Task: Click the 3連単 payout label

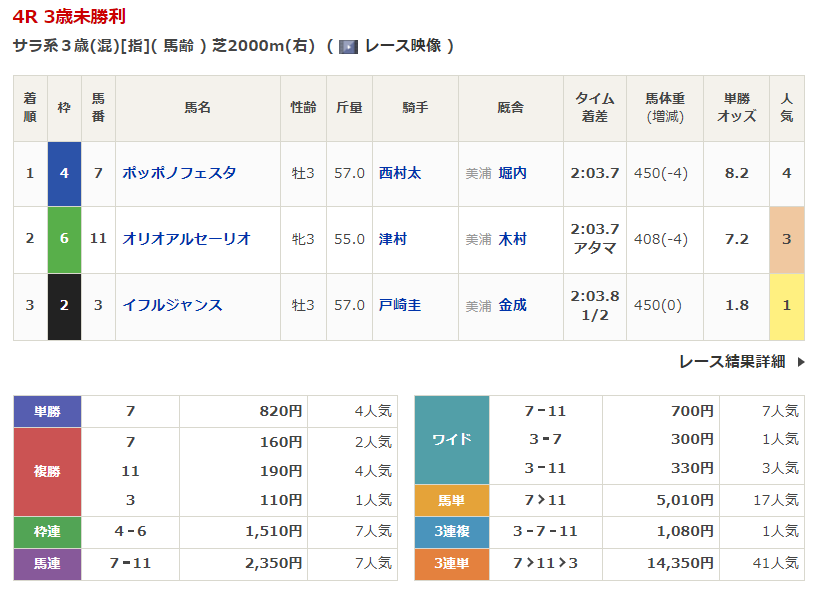Action: (452, 564)
